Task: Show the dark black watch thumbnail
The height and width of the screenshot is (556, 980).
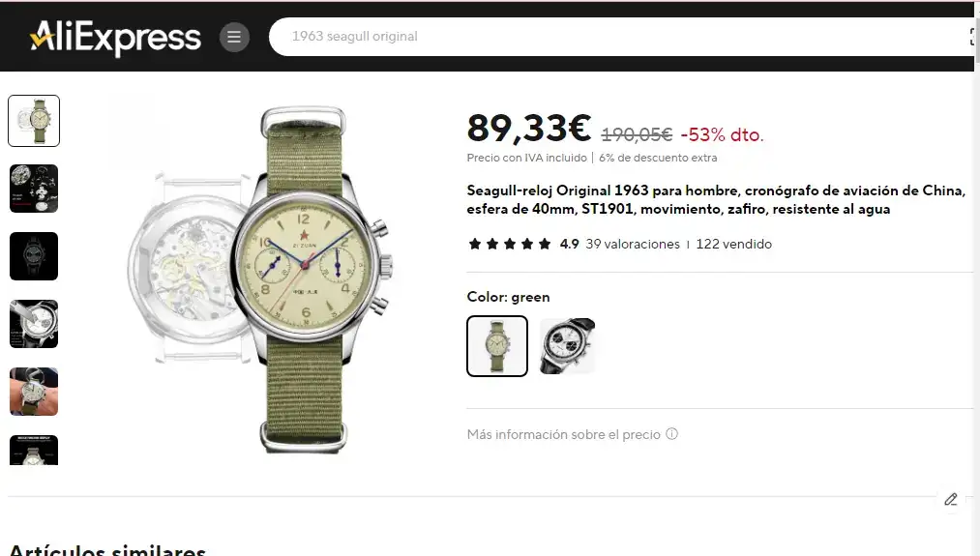Action: [x=34, y=256]
